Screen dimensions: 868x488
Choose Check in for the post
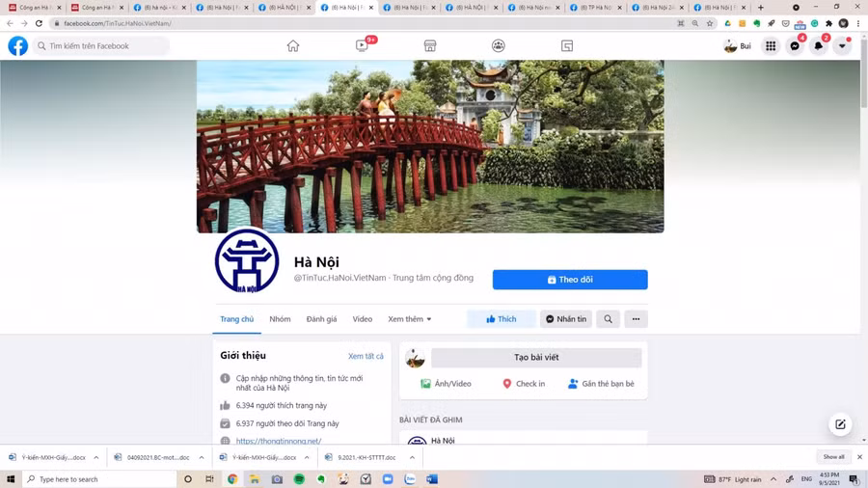(x=523, y=384)
